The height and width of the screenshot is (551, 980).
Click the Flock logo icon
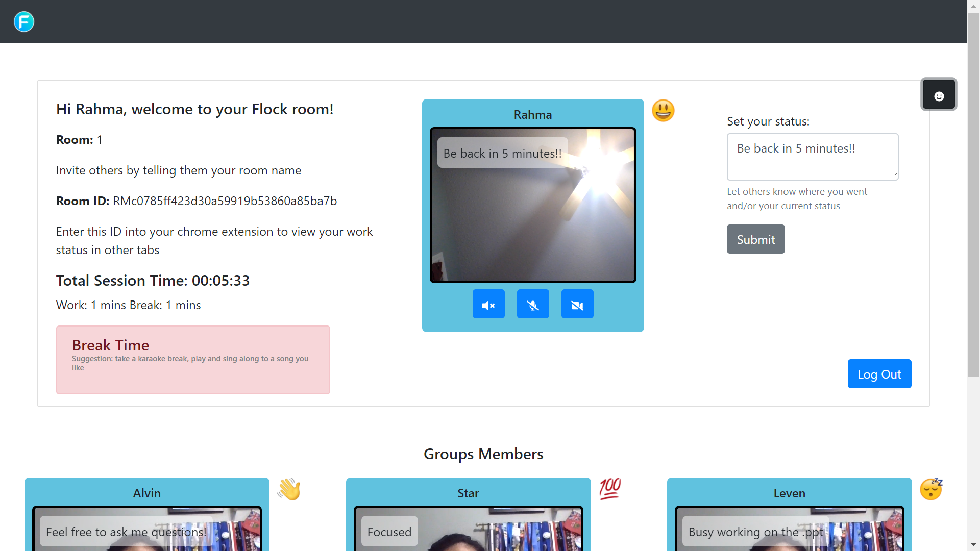[x=24, y=21]
